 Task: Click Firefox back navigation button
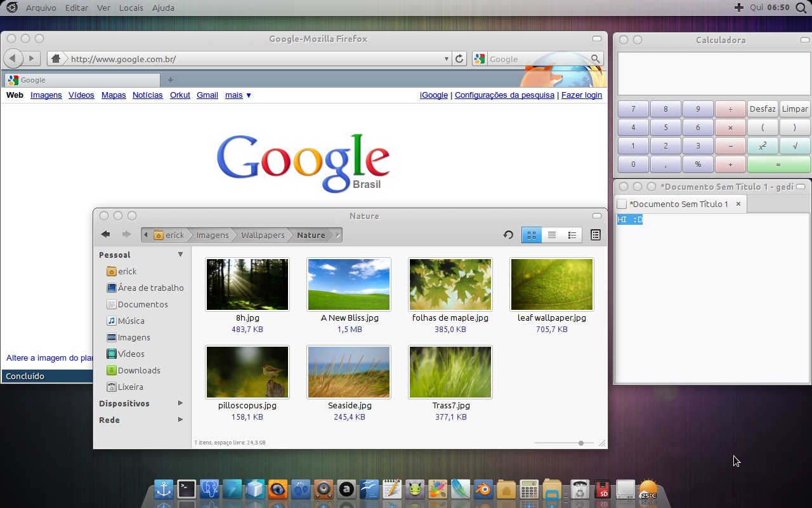pos(13,58)
